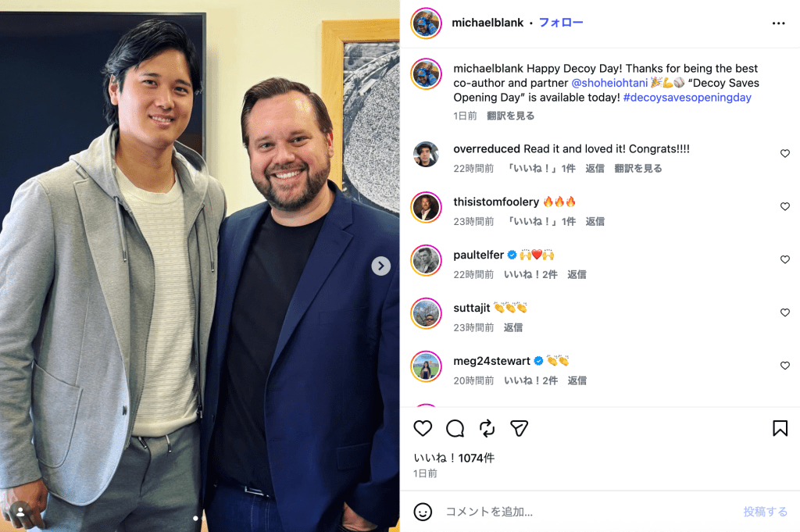800x532 pixels.
Task: Open comments via speech bubble icon
Action: coord(455,428)
